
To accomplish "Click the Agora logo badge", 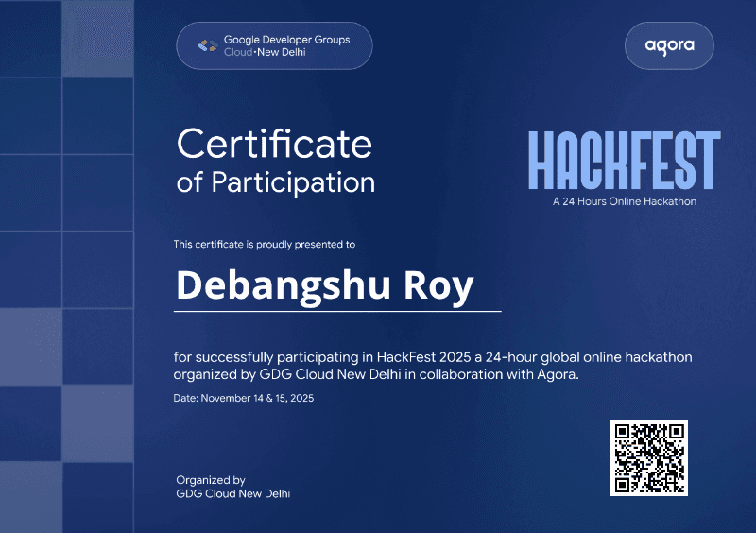I will [669, 45].
